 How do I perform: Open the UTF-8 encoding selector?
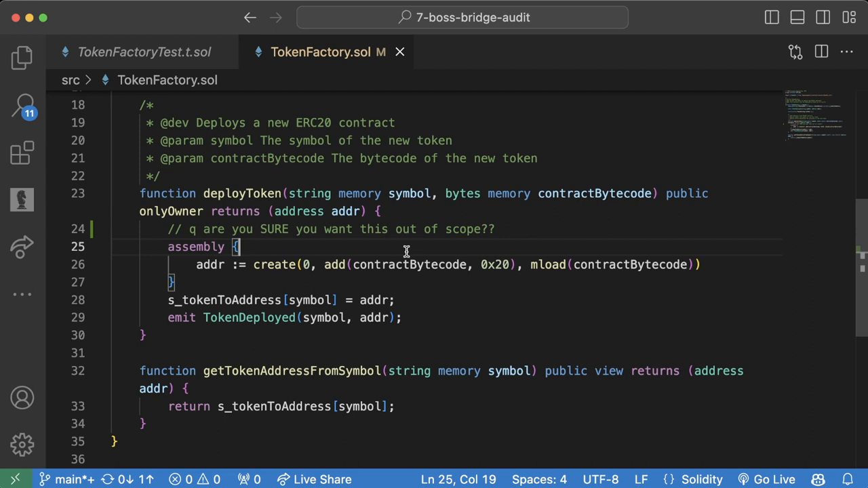pyautogui.click(x=601, y=479)
